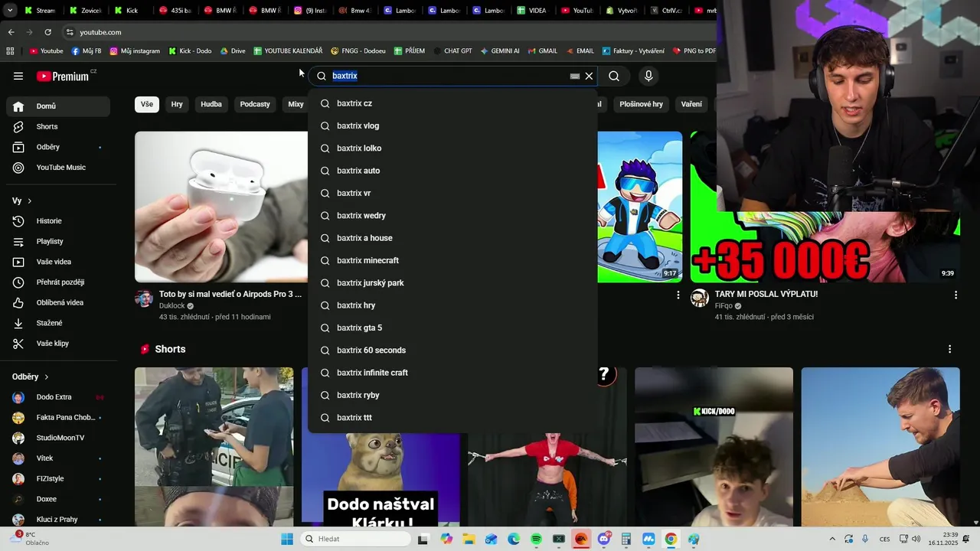Select the 'Hudba' filter chip
Viewport: 980px width, 551px height.
(211, 104)
